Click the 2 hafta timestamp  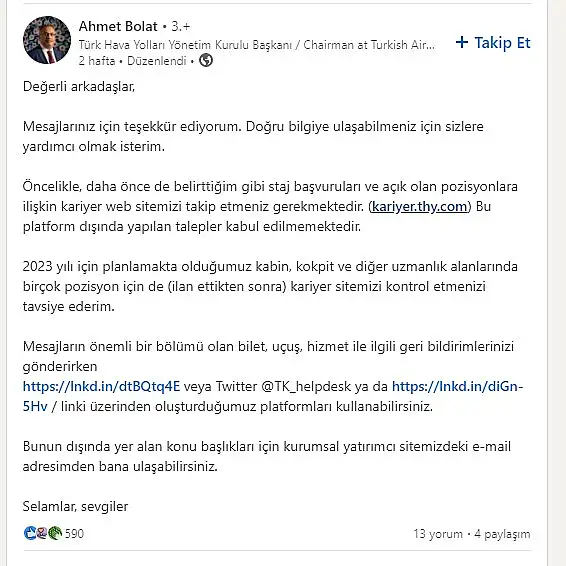(97, 61)
